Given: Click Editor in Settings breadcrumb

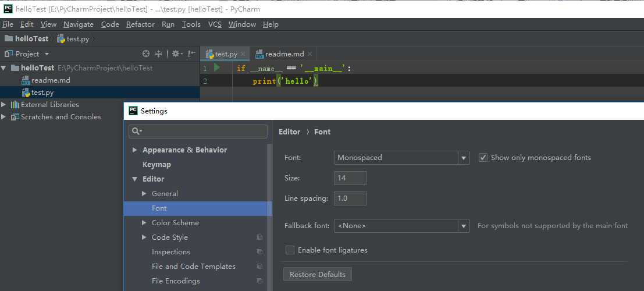Looking at the screenshot, I should [290, 132].
